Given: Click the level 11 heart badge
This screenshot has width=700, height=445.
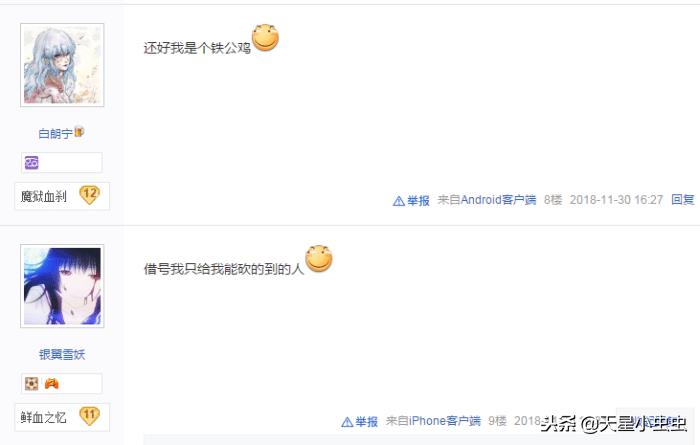Looking at the screenshot, I should pyautogui.click(x=89, y=416).
